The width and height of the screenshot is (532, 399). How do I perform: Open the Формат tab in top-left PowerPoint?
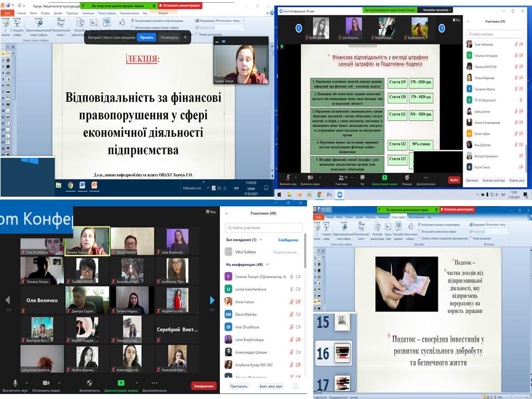tap(163, 13)
